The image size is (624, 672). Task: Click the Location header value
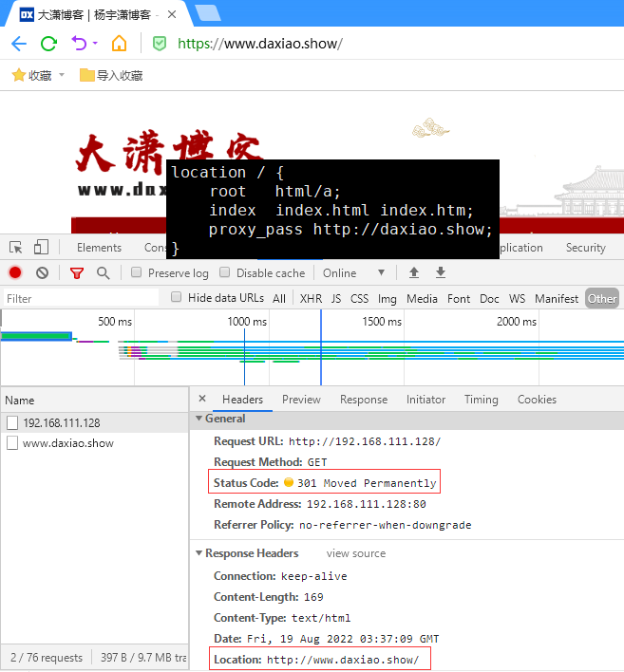343,660
